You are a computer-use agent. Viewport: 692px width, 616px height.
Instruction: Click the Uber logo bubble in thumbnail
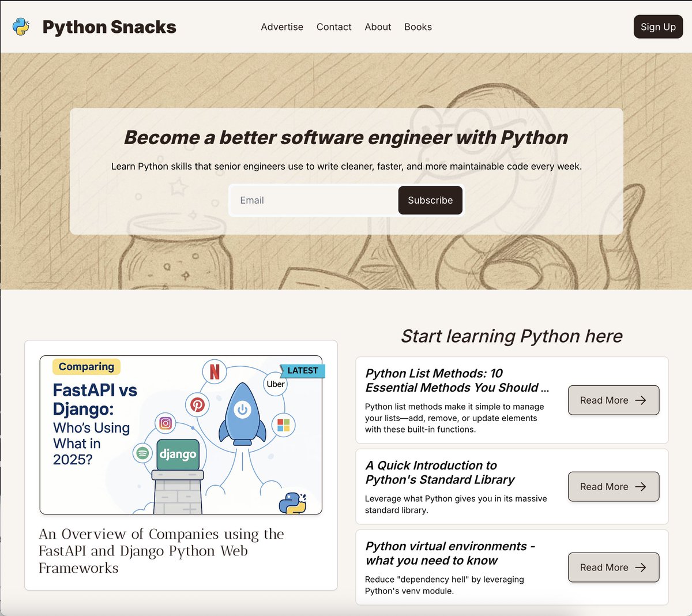276,384
